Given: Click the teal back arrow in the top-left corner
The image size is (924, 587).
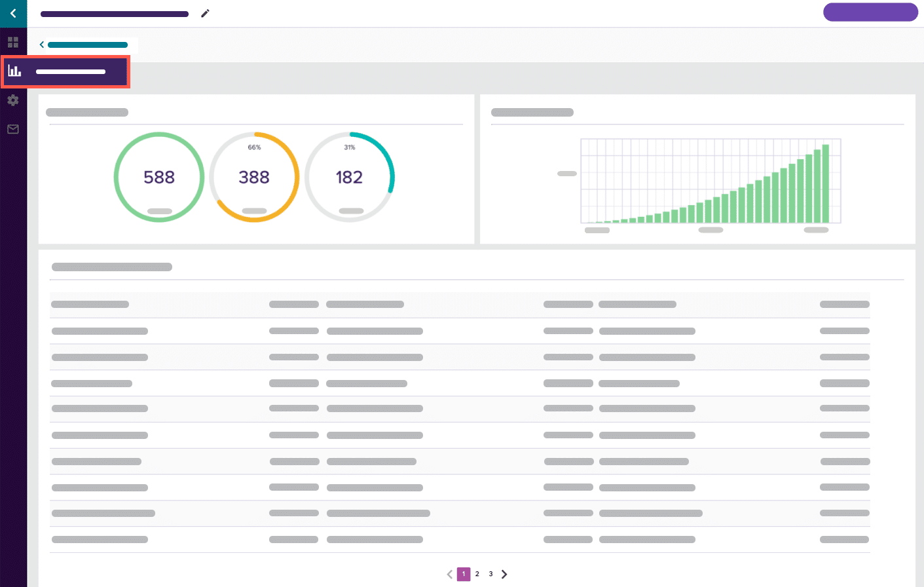Looking at the screenshot, I should (x=13, y=13).
